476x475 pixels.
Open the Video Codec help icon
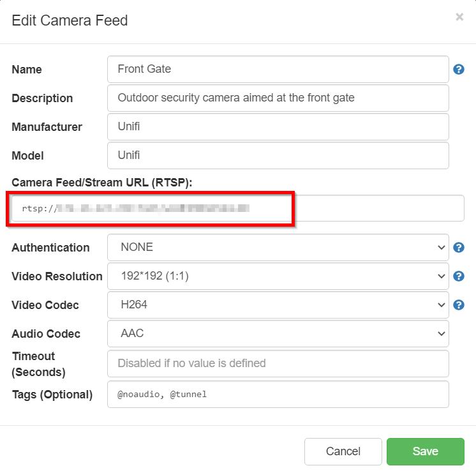click(458, 305)
